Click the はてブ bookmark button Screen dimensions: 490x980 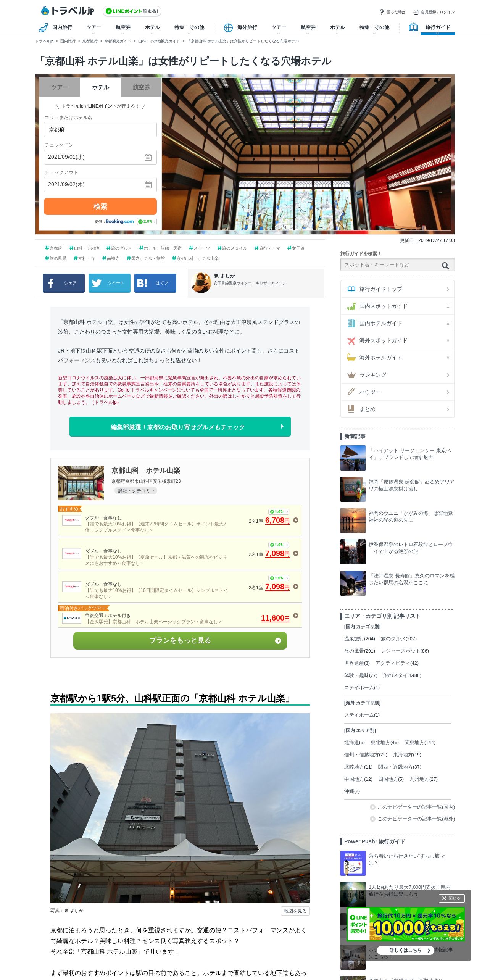point(155,283)
